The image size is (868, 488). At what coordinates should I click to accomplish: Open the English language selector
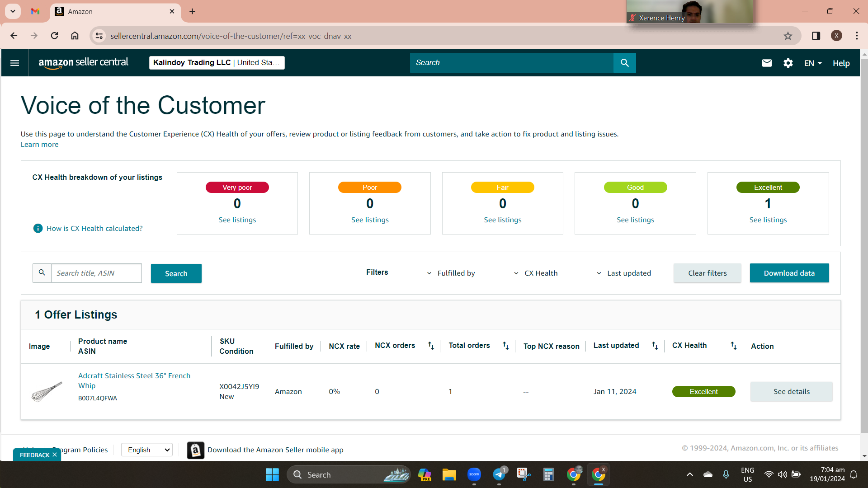[x=147, y=450]
